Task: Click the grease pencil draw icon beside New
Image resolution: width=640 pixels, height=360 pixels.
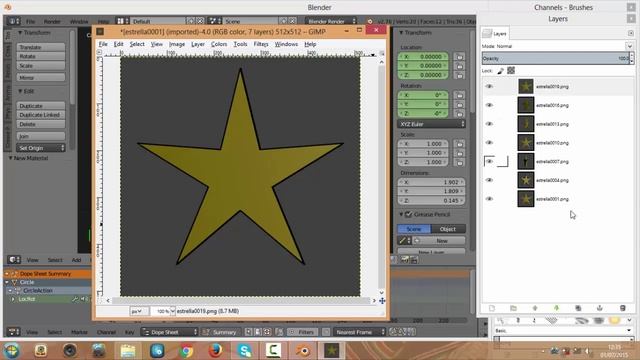Action: click(x=403, y=241)
